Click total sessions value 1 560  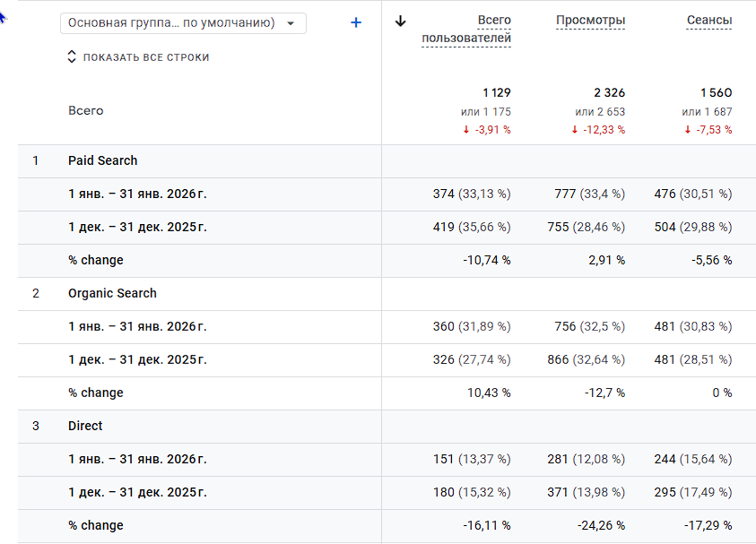click(716, 93)
